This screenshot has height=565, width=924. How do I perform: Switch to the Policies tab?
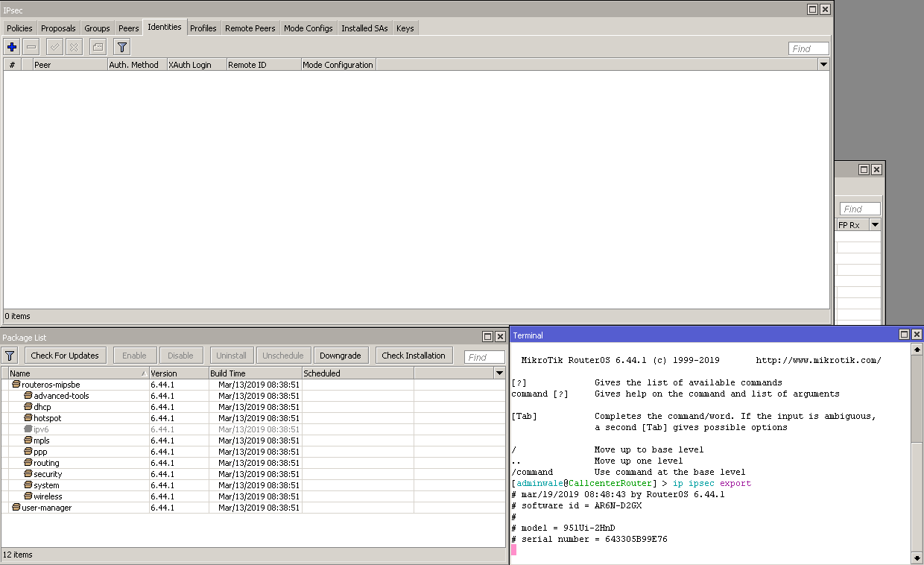tap(19, 28)
